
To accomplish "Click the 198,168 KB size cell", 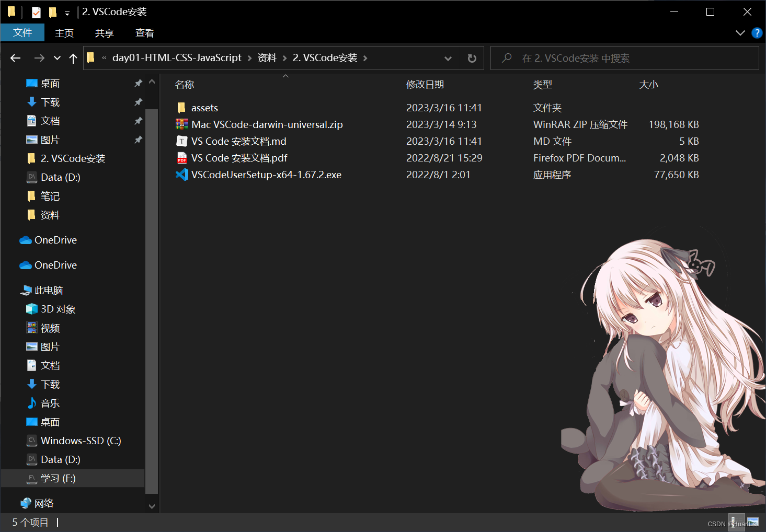I will point(673,124).
